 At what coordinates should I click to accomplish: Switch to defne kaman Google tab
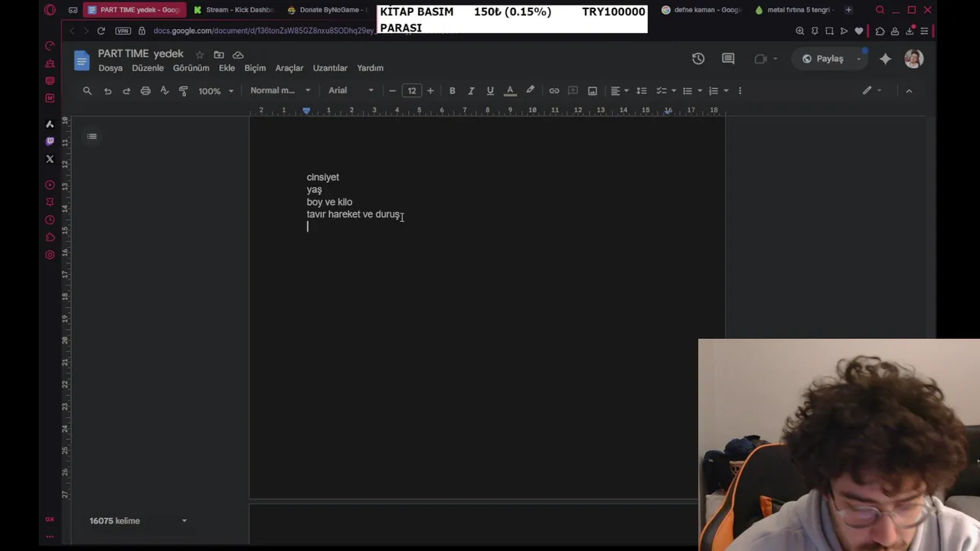(701, 10)
